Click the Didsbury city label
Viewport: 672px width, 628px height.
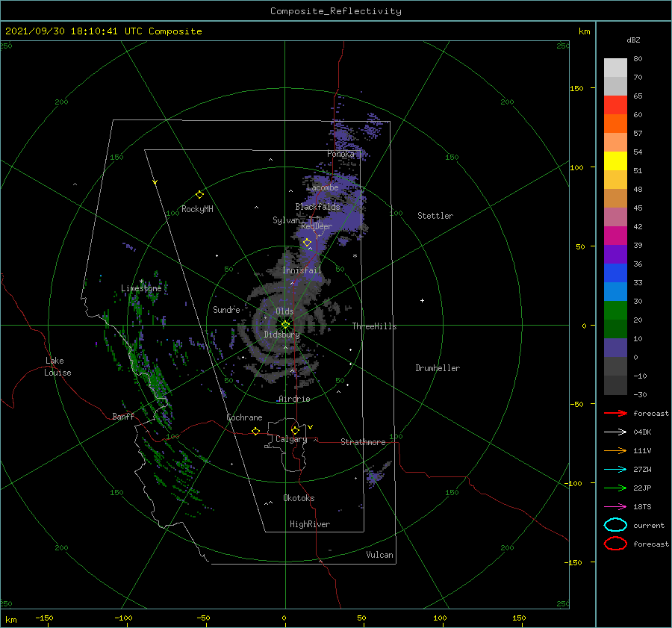(x=281, y=335)
